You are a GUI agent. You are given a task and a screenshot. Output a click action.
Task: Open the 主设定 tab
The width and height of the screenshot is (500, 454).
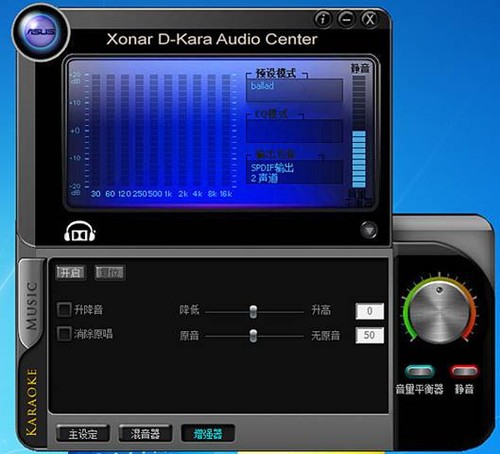pos(83,434)
